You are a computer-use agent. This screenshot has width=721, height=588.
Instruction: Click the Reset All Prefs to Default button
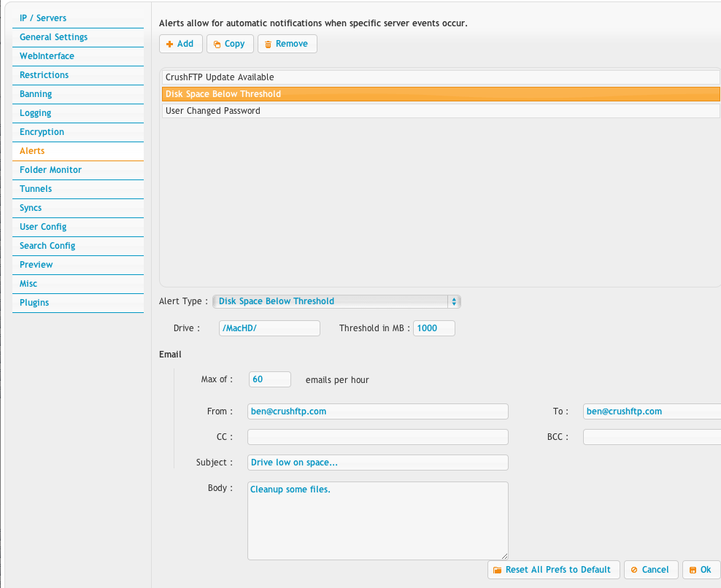pyautogui.click(x=554, y=570)
